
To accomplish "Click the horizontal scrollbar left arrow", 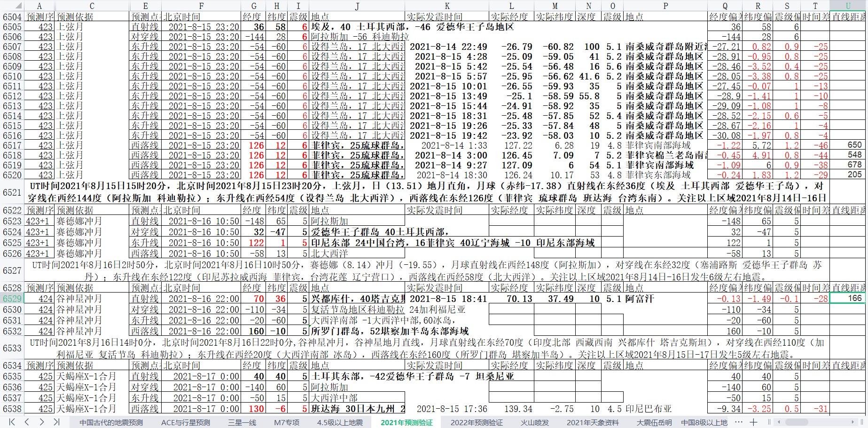I will pos(779,422).
